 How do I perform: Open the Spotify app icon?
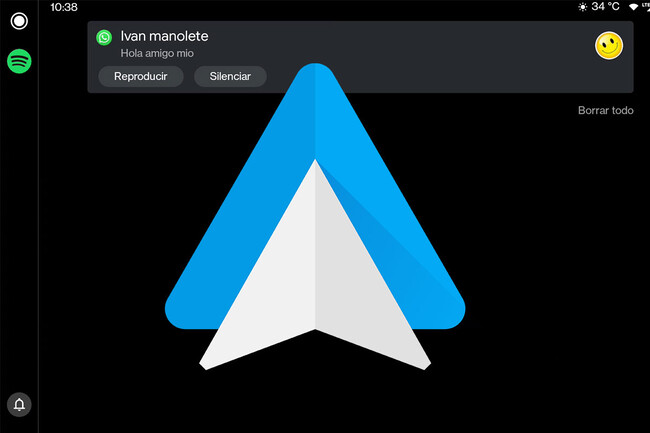click(x=19, y=61)
